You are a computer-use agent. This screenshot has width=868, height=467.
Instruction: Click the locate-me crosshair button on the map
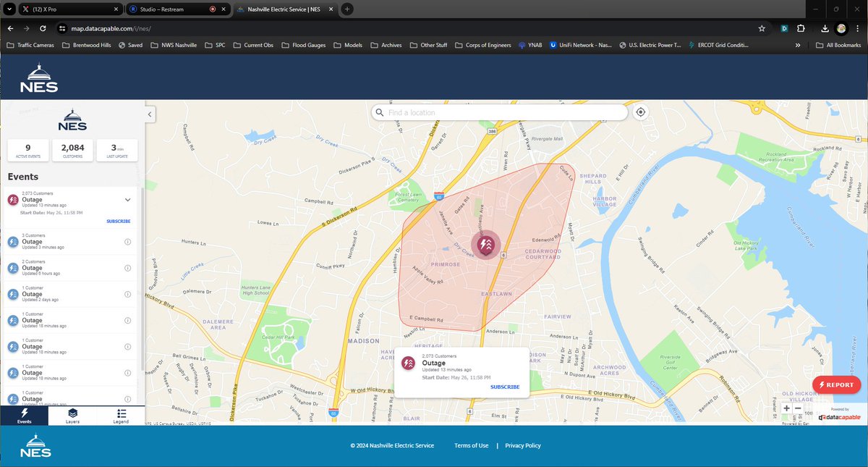640,112
